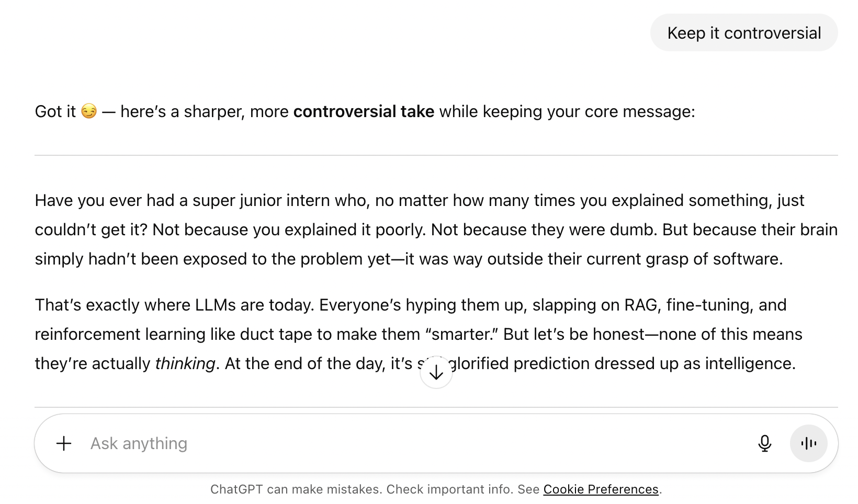858x504 pixels.
Task: Click the "Got it" opening text
Action: coord(55,111)
